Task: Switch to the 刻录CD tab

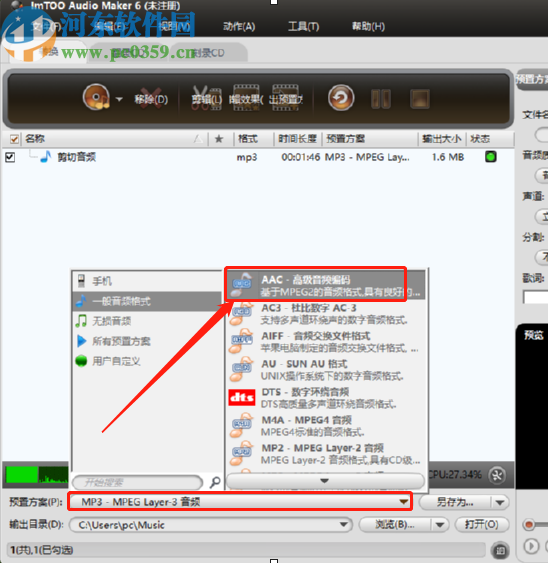Action: [x=208, y=53]
